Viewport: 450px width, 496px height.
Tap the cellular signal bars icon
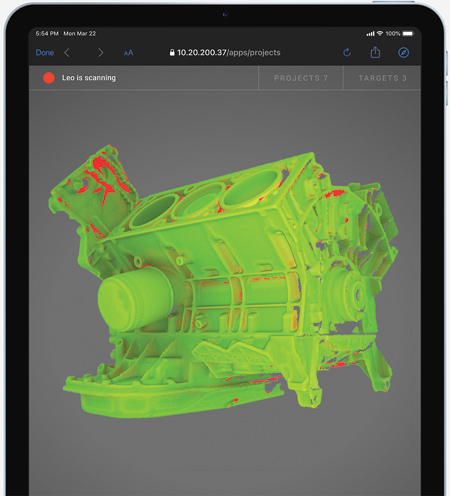click(370, 34)
